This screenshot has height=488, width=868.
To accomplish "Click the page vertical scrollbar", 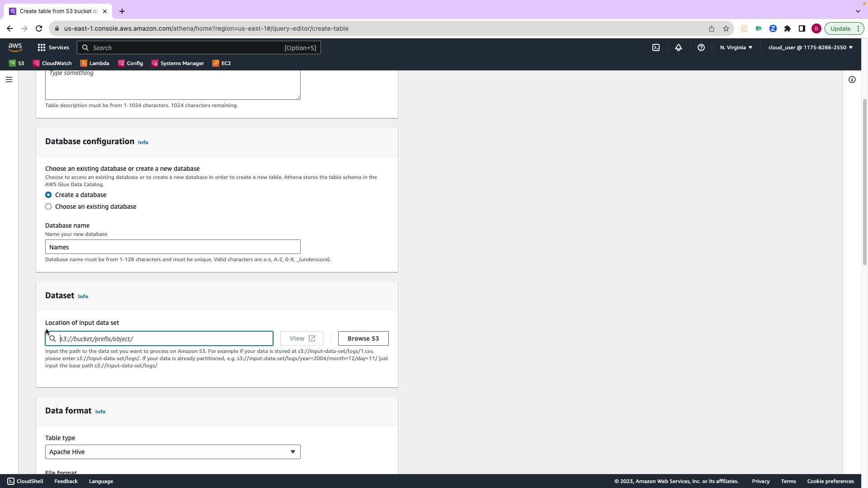I will [x=864, y=181].
